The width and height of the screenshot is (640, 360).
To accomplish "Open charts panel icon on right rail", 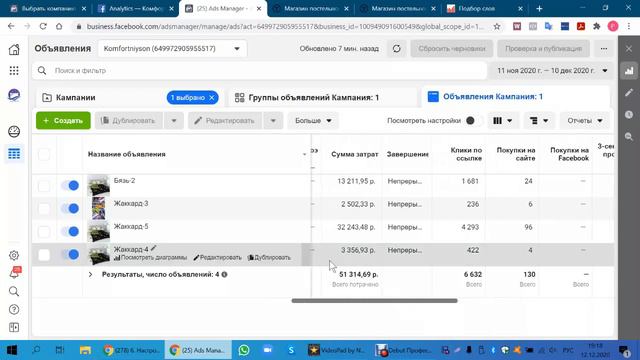I will (x=629, y=71).
